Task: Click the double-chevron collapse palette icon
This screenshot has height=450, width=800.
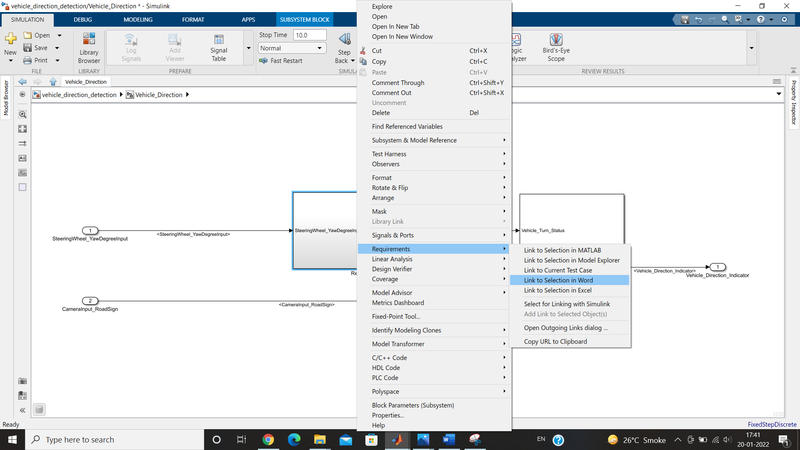Action: (x=22, y=410)
